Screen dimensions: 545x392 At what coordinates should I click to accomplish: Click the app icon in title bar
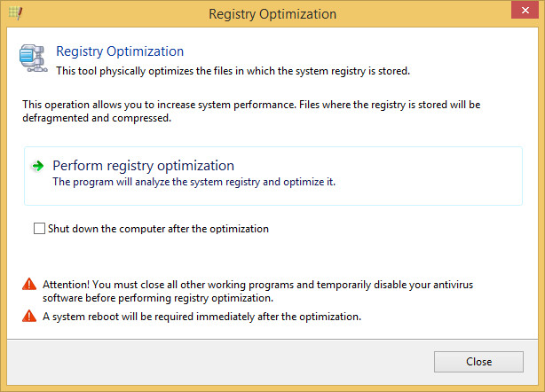15,13
